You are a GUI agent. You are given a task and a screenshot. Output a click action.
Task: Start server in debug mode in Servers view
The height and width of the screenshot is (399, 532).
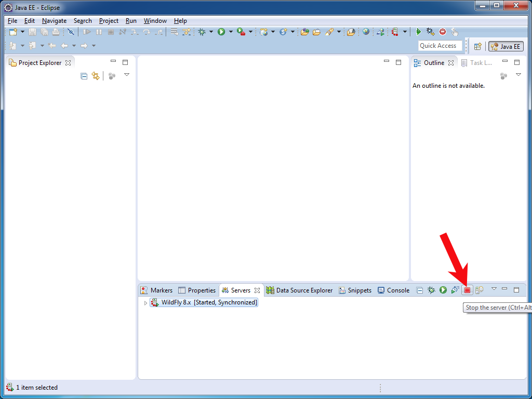(431, 290)
